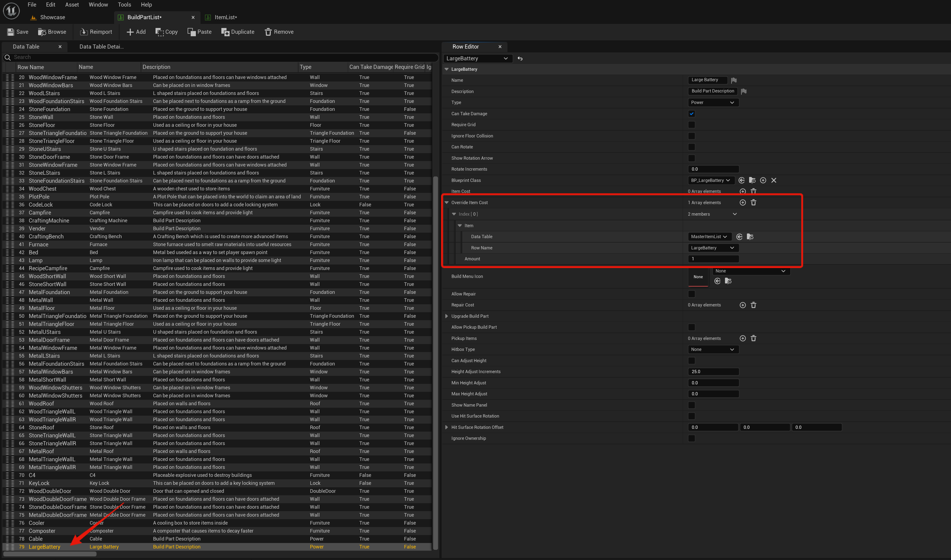Expand the Upgrade Build Part section
Viewport: 951px width, 560px height.
click(447, 316)
